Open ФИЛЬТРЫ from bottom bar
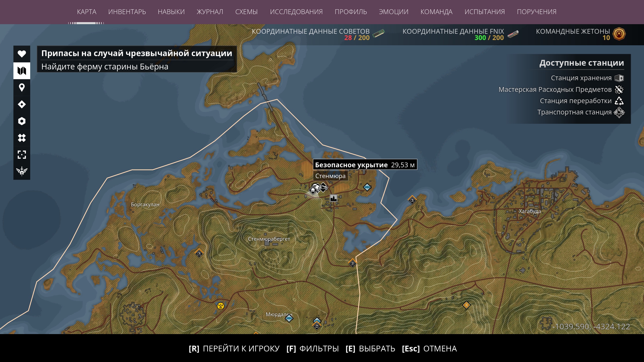This screenshot has width=644, height=362. 313,349
